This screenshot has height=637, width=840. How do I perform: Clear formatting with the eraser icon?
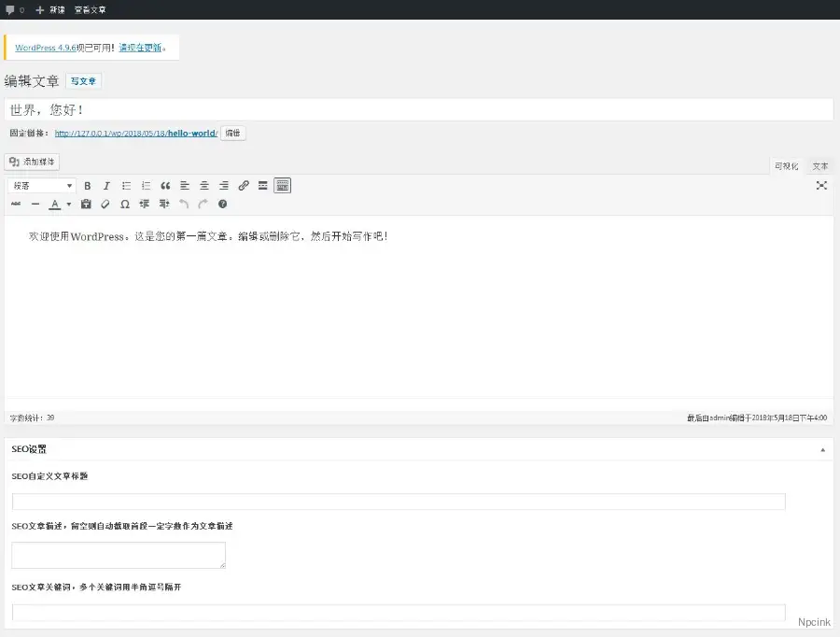(105, 204)
